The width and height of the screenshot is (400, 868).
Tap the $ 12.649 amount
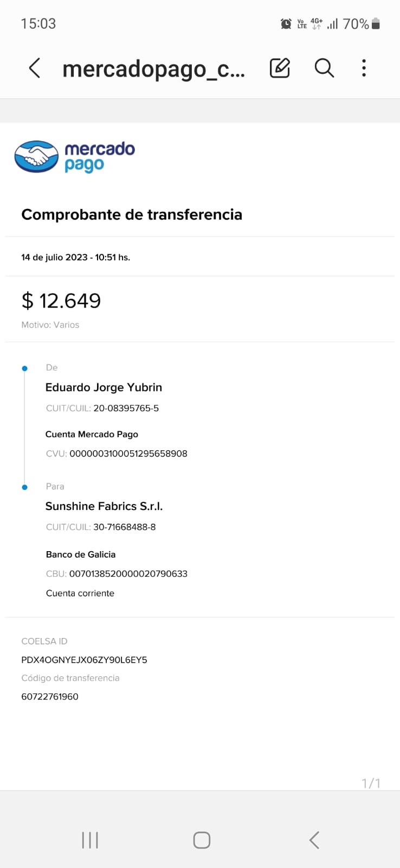(x=61, y=301)
